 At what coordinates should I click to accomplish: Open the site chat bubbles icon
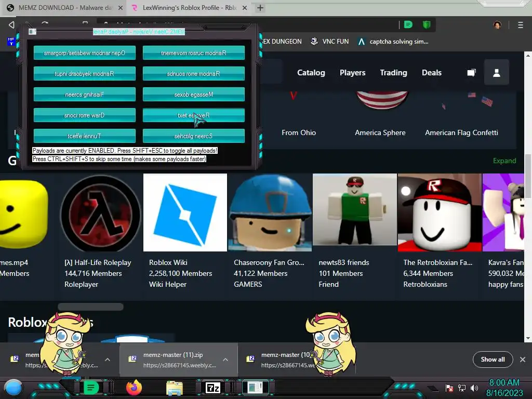[471, 73]
